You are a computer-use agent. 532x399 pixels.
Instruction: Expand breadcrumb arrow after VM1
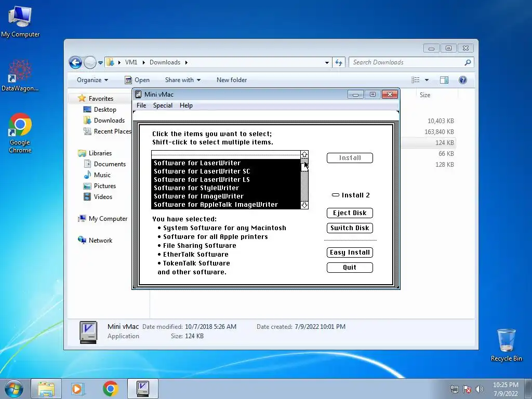[x=143, y=62]
